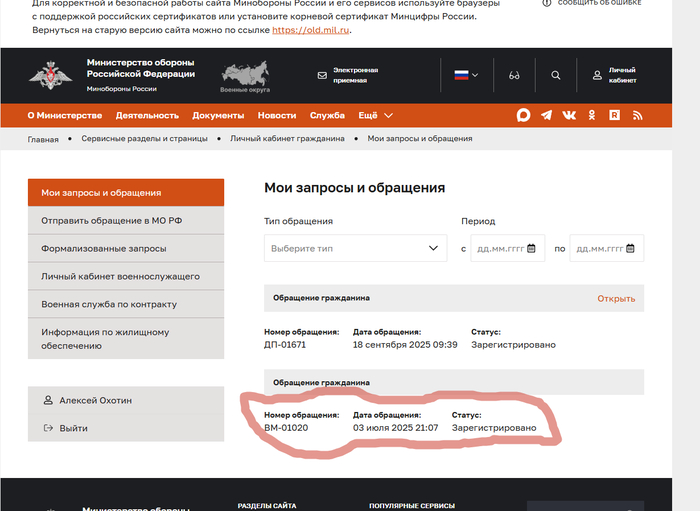Screen dimensions: 700x511
Task: Click the search magnifier icon
Action: coord(556,75)
